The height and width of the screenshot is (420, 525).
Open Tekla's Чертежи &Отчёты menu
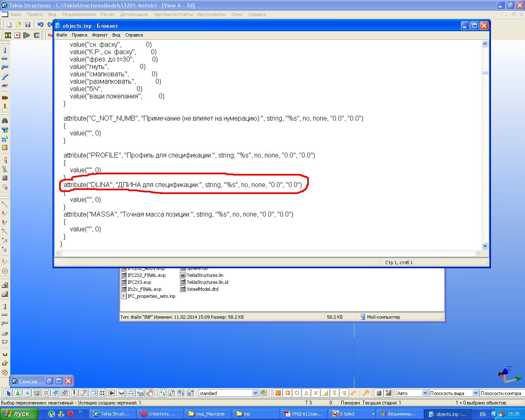click(x=173, y=14)
